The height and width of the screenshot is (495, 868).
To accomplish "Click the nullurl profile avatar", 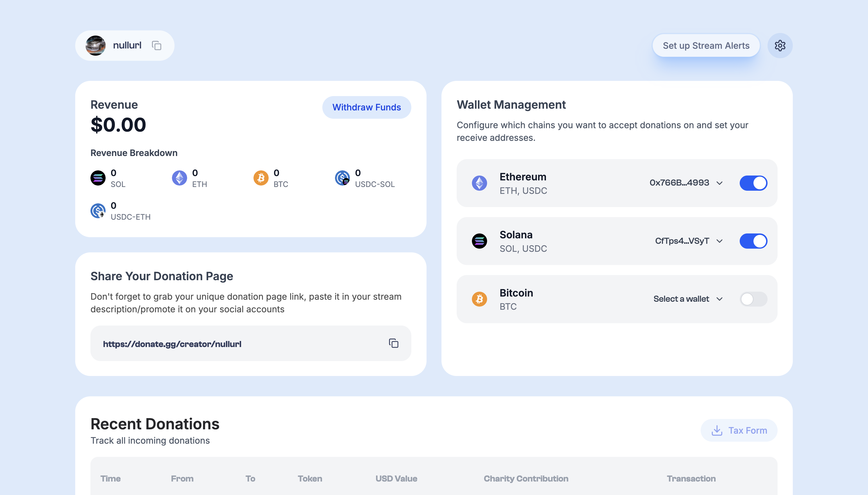I will (x=96, y=46).
